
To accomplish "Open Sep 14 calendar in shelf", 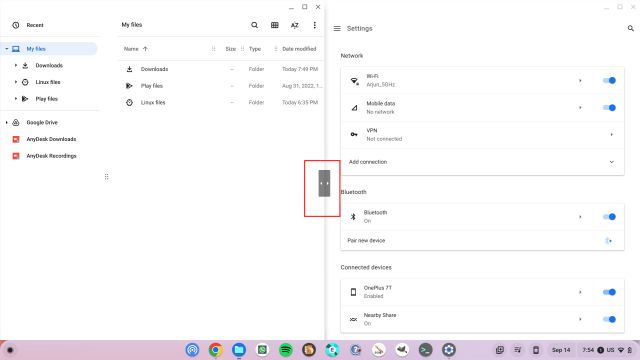I will click(561, 350).
